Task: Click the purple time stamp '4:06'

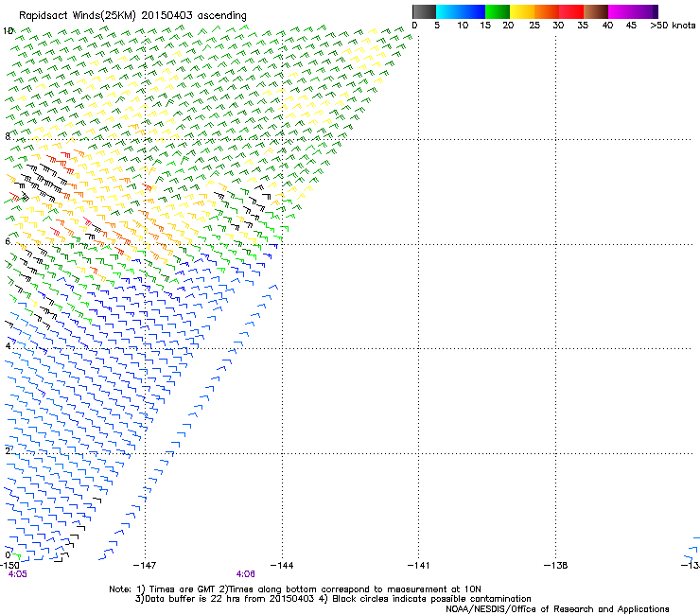Action: [x=246, y=574]
